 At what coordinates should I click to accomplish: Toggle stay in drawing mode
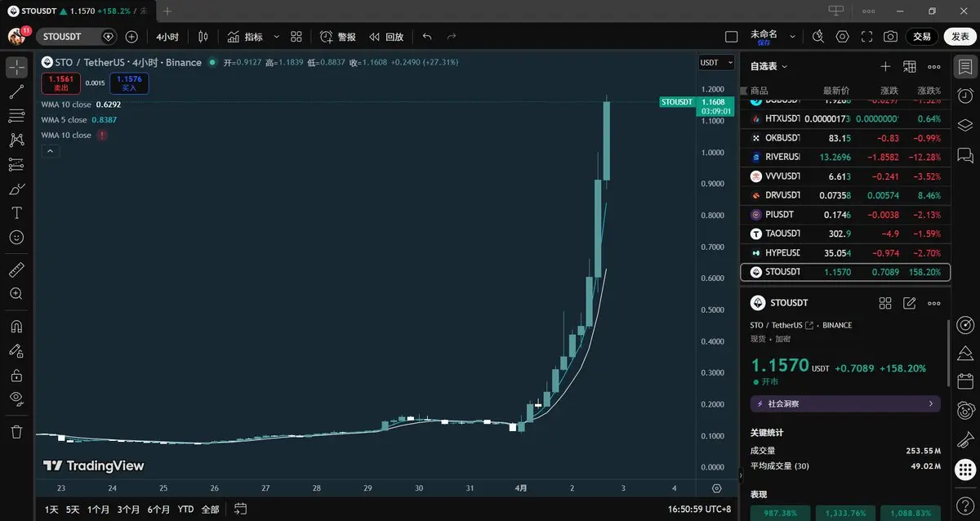coord(16,351)
